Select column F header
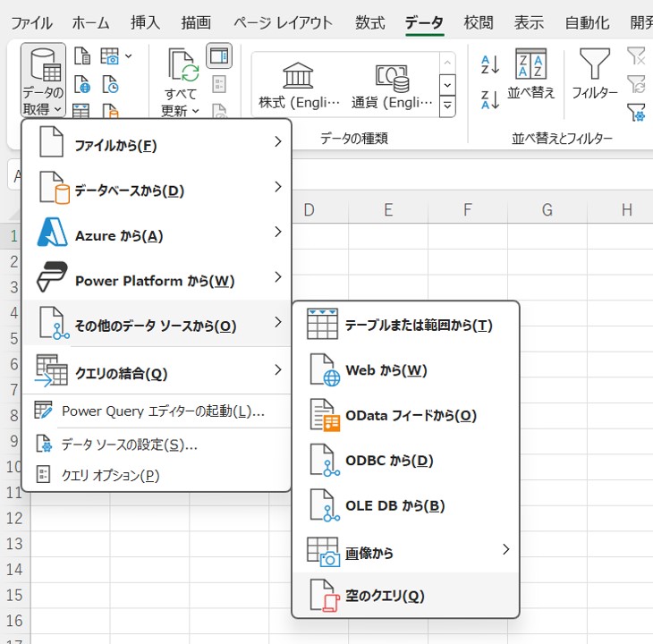 click(468, 210)
